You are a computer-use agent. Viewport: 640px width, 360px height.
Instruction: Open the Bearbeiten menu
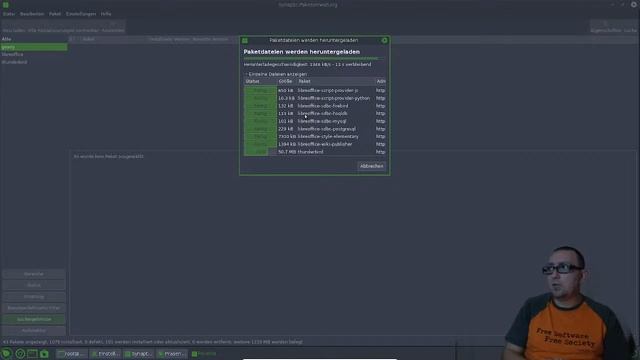click(x=32, y=14)
